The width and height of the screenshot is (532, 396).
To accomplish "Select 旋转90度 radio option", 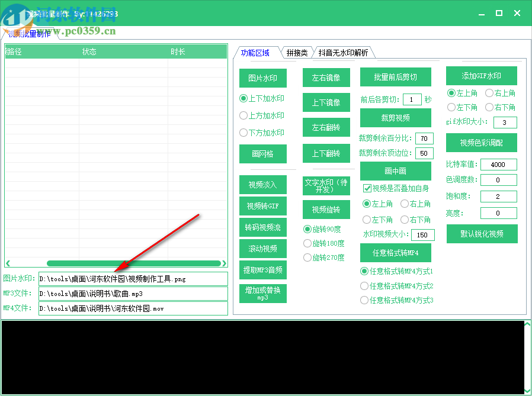I will [322, 229].
